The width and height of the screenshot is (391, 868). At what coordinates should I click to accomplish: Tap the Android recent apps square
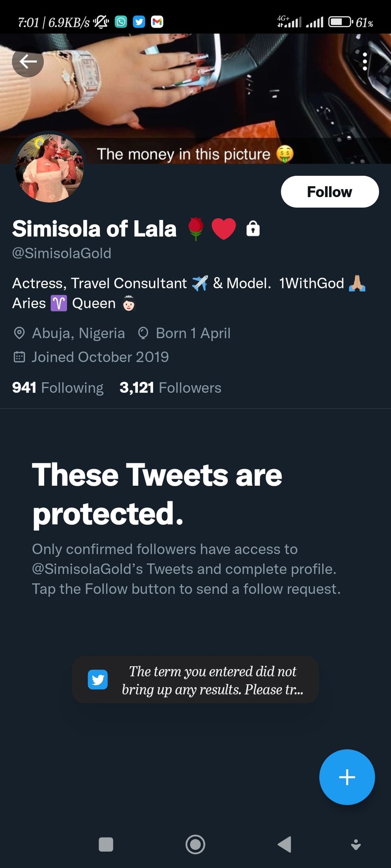click(106, 844)
